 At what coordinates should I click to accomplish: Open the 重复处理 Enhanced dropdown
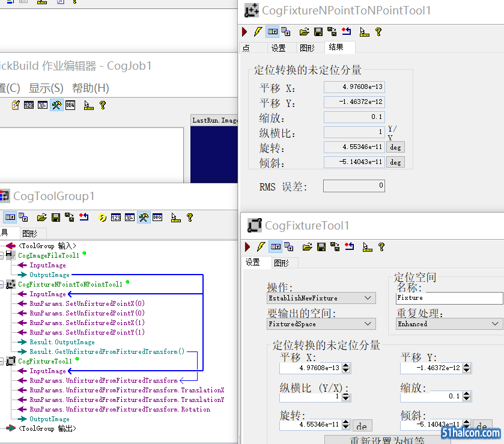(x=496, y=324)
